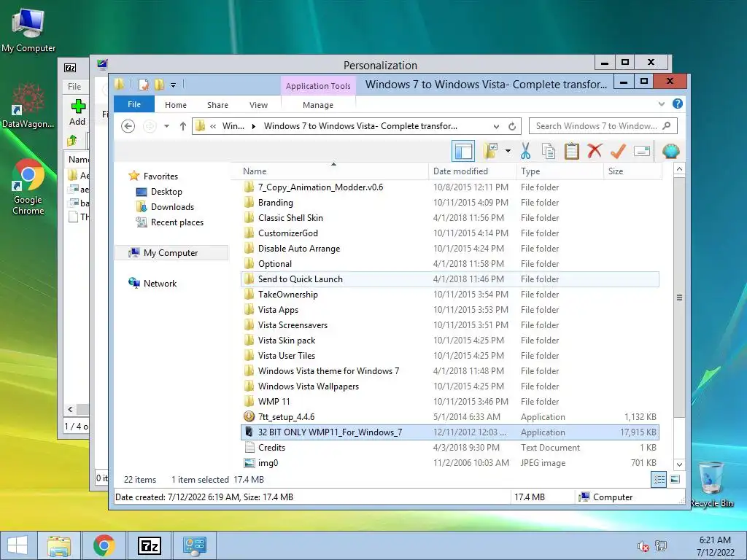Open the Recycle Bin desktop icon
The height and width of the screenshot is (560, 747).
(712, 484)
